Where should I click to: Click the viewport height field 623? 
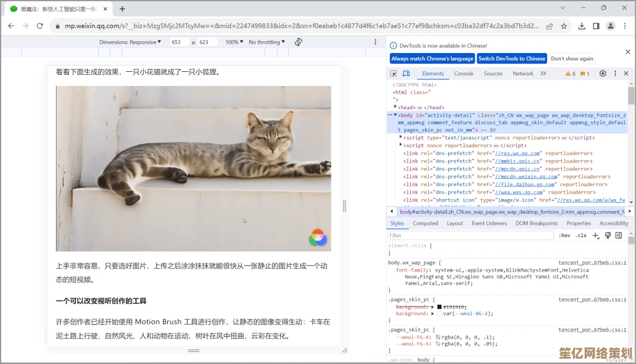click(207, 42)
